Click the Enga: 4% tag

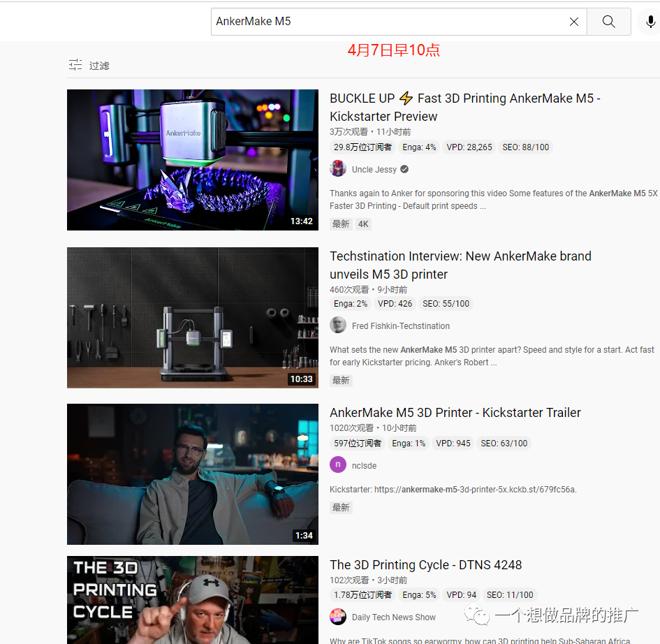tap(419, 147)
